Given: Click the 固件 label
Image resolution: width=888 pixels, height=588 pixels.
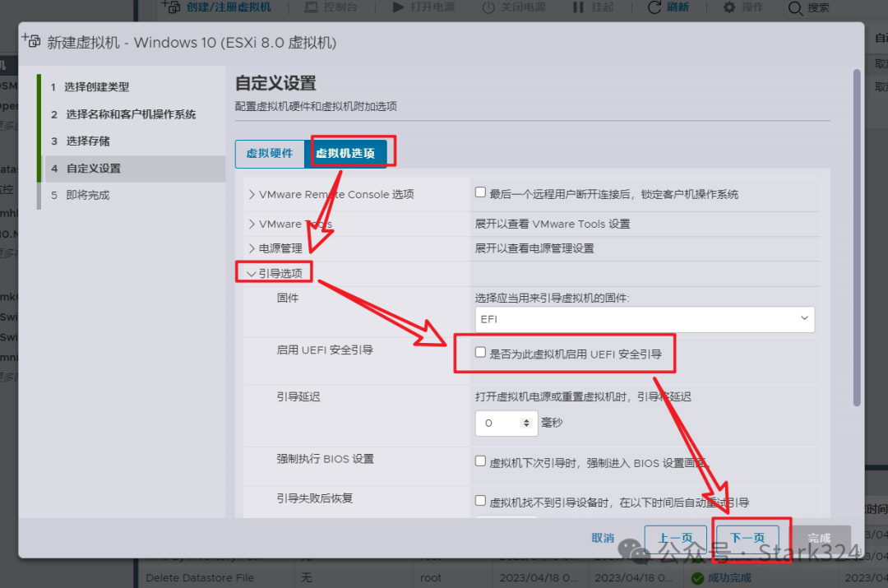Looking at the screenshot, I should click(x=288, y=298).
